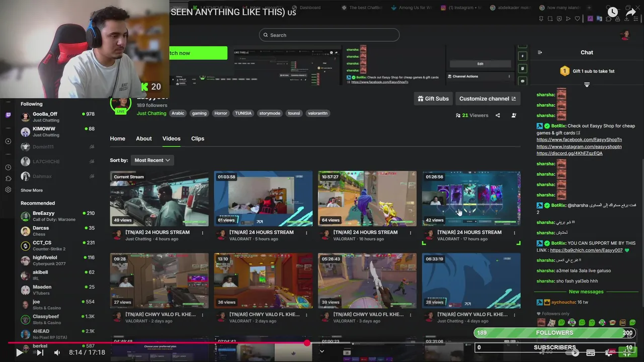644x362 pixels.
Task: Open the discord.gg link in chat
Action: (x=570, y=153)
